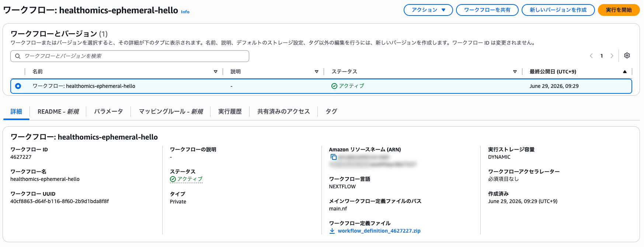Switch to the README - 新規 tab
The image size is (644, 247).
(x=58, y=112)
